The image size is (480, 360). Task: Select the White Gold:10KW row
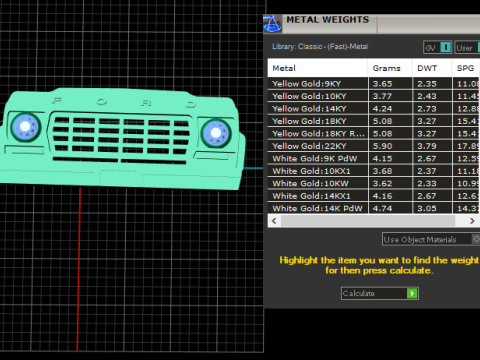(x=374, y=183)
